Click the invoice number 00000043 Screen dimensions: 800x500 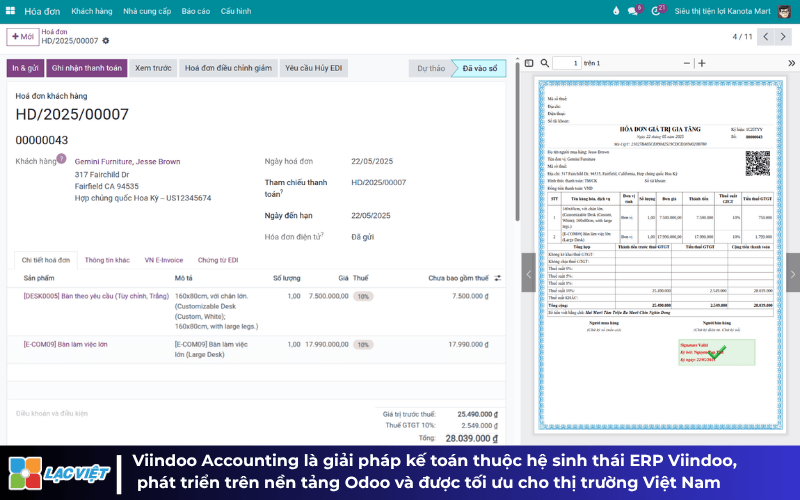42,140
